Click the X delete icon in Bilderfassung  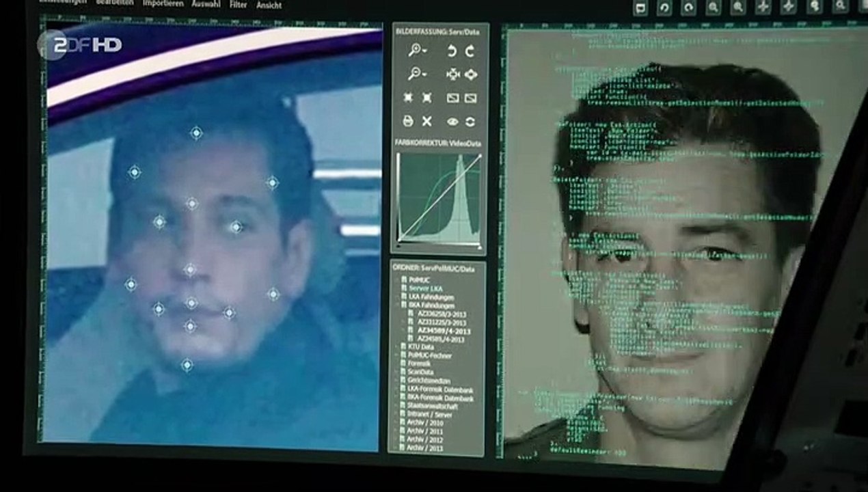(x=427, y=121)
